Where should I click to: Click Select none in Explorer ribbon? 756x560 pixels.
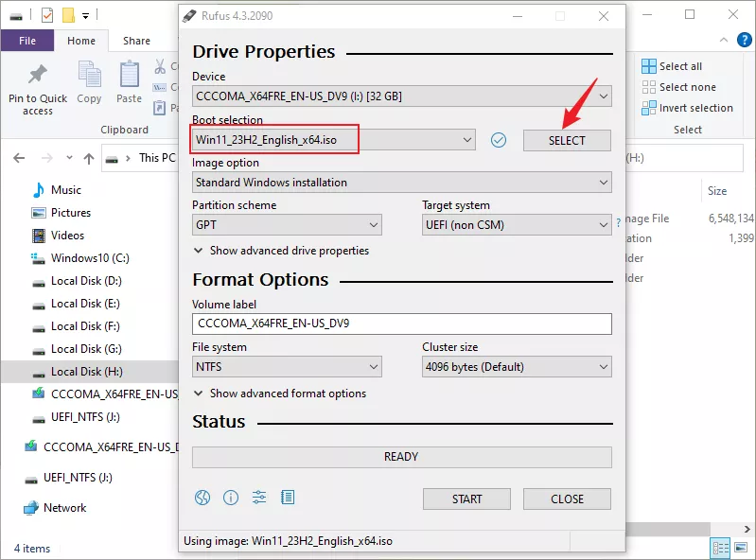(678, 87)
